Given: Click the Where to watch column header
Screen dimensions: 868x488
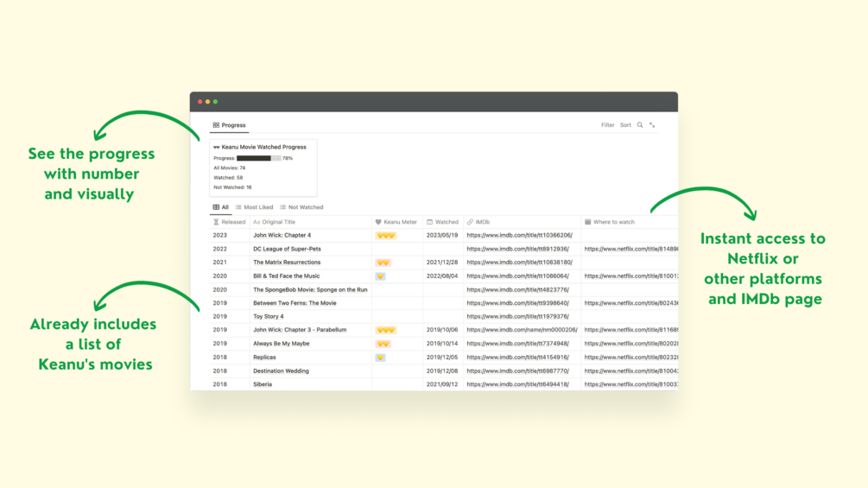Looking at the screenshot, I should [x=630, y=222].
